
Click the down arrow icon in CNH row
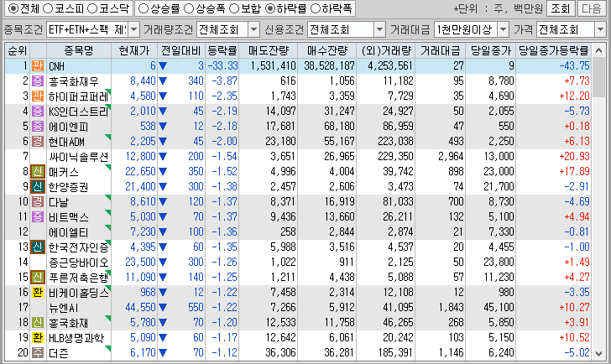tap(163, 66)
